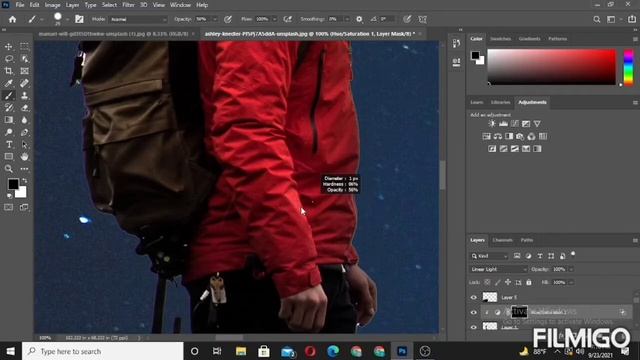Open the layer Fill dropdown arrow
The image size is (640, 360).
[571, 282]
